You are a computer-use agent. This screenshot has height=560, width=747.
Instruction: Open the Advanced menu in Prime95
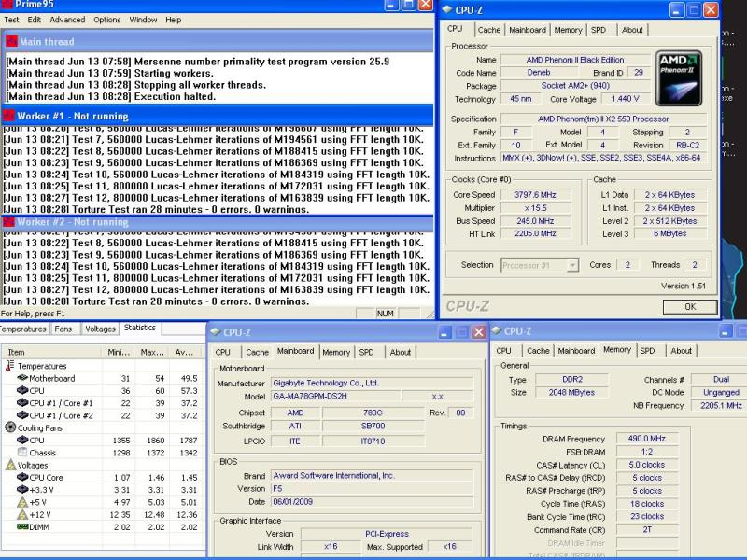tap(67, 20)
